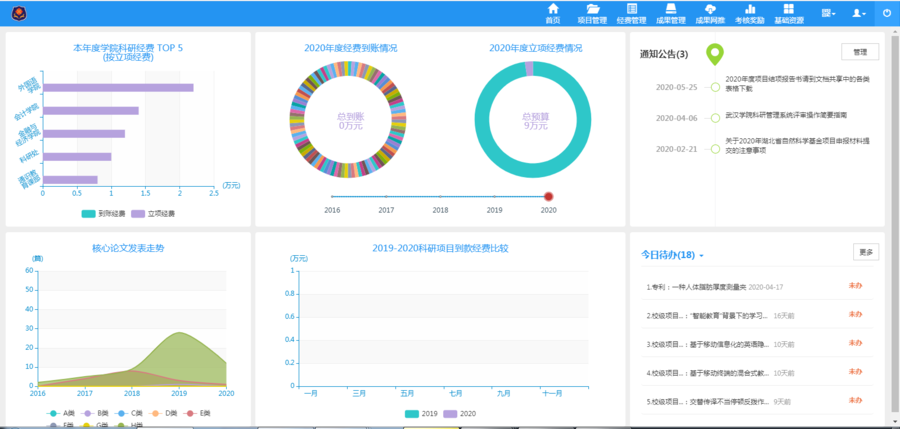This screenshot has height=429, width=900.
Task: Click the school logo icon at top left
Action: [x=19, y=13]
